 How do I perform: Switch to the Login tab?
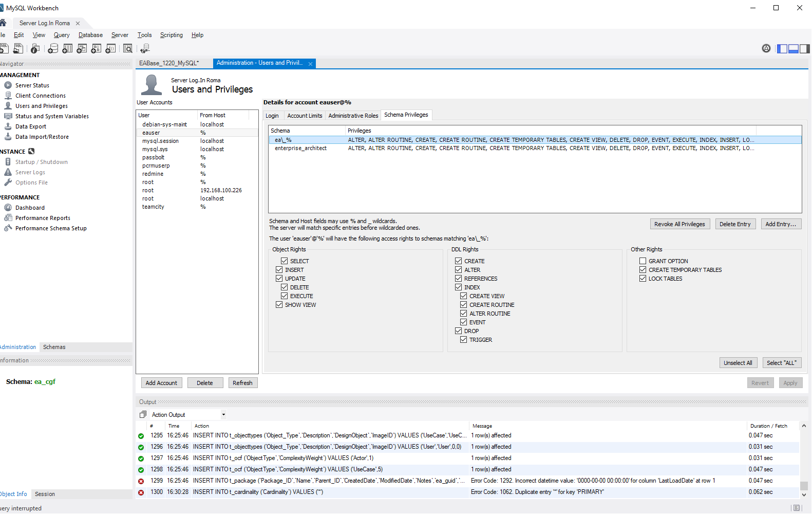[272, 116]
